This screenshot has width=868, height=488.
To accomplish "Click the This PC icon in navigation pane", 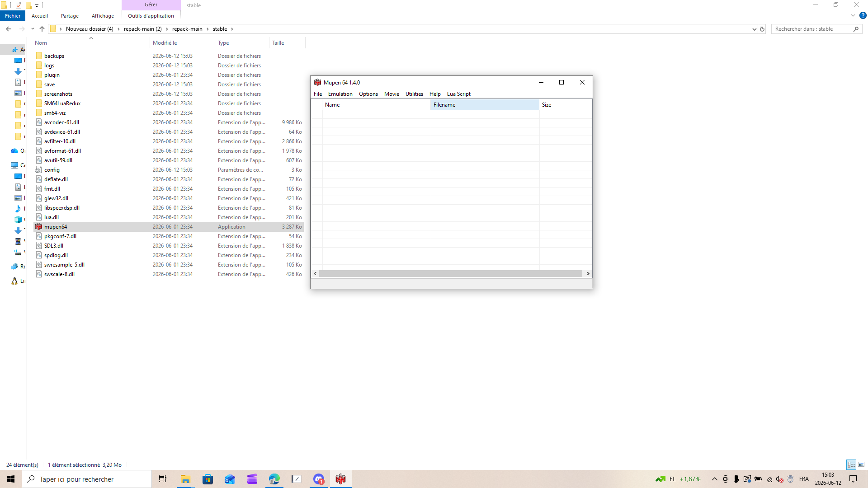I will coord(14,165).
